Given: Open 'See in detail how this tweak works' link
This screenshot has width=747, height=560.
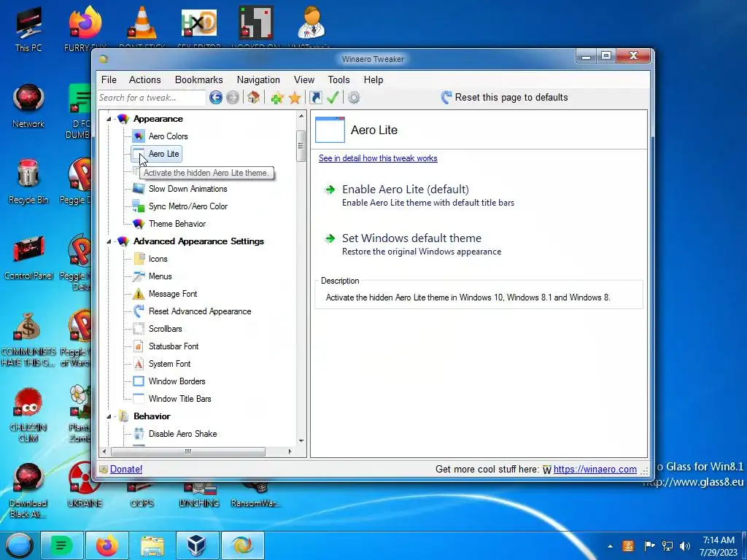Looking at the screenshot, I should coord(378,158).
